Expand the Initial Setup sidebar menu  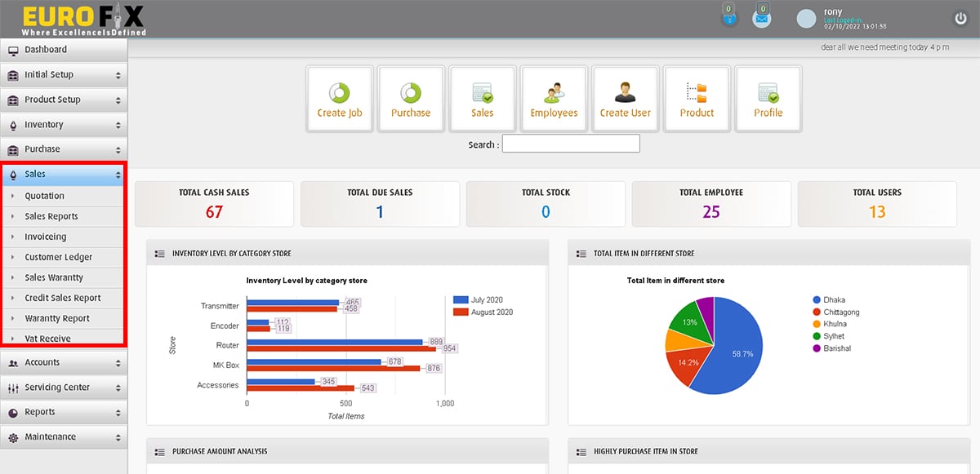[64, 75]
